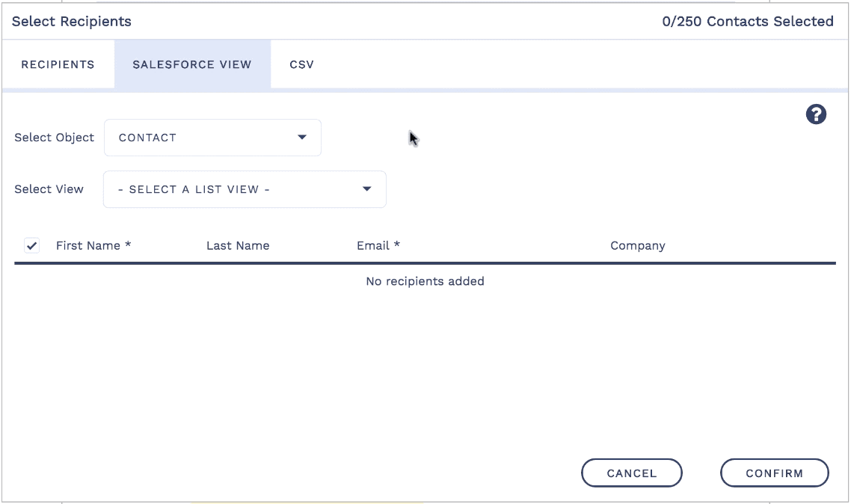Open the help question mark icon

(x=816, y=114)
